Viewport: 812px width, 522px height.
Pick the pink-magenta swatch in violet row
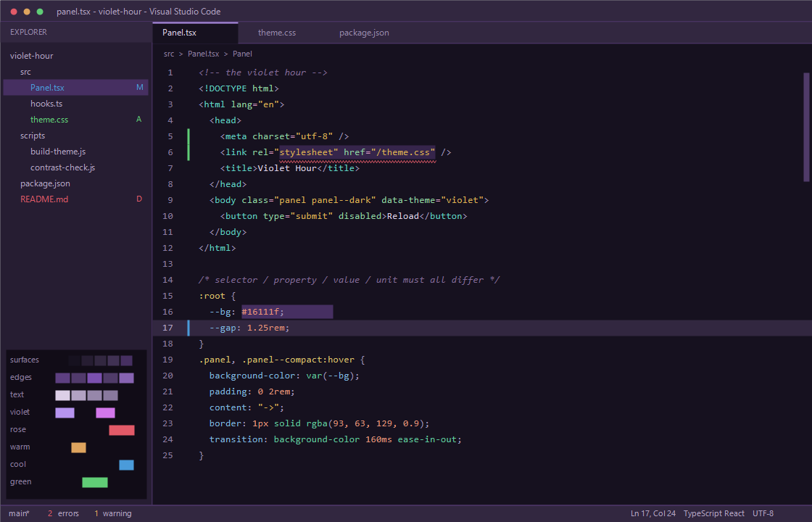(x=105, y=413)
